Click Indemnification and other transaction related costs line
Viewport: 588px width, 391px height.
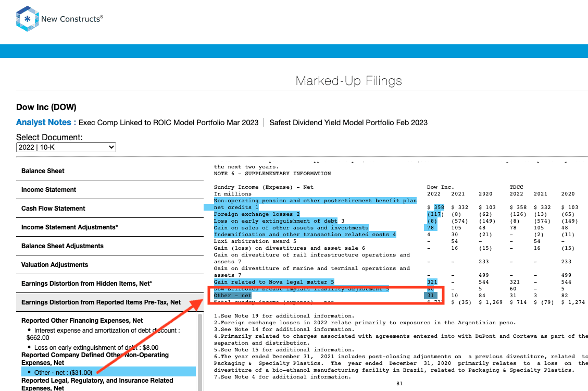[305, 235]
